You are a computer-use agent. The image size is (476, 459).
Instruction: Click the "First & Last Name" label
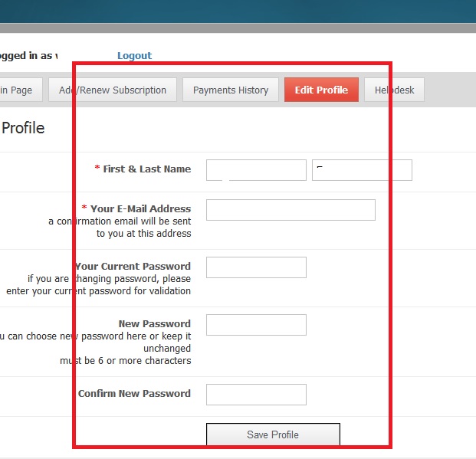pos(146,169)
